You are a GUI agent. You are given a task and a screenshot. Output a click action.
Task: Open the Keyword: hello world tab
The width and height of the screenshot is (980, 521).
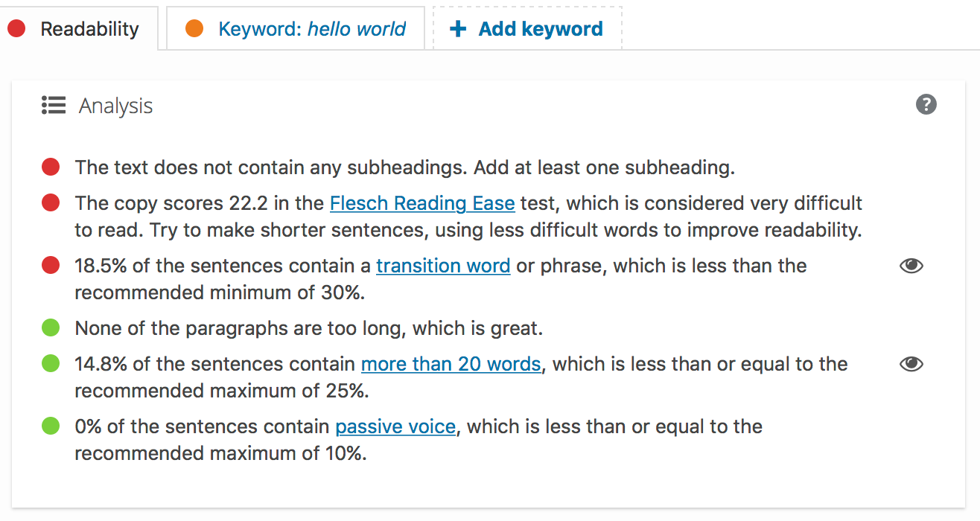coord(311,29)
